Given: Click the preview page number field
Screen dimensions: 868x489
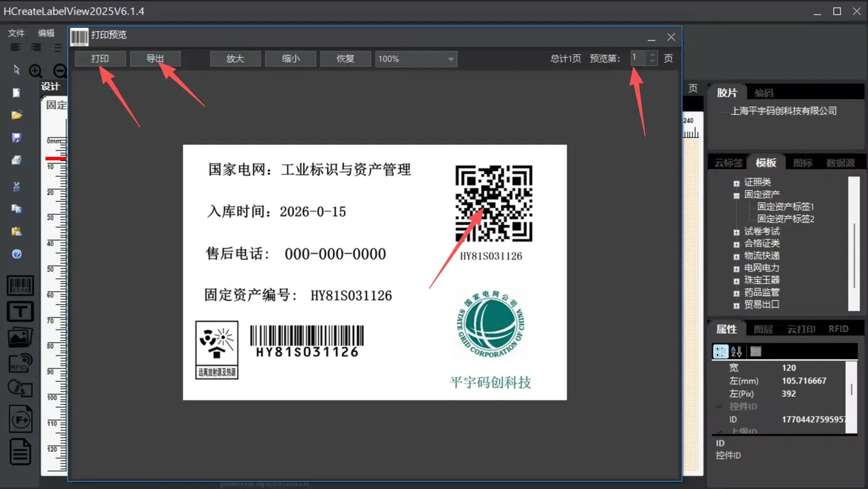Looking at the screenshot, I should [x=639, y=58].
